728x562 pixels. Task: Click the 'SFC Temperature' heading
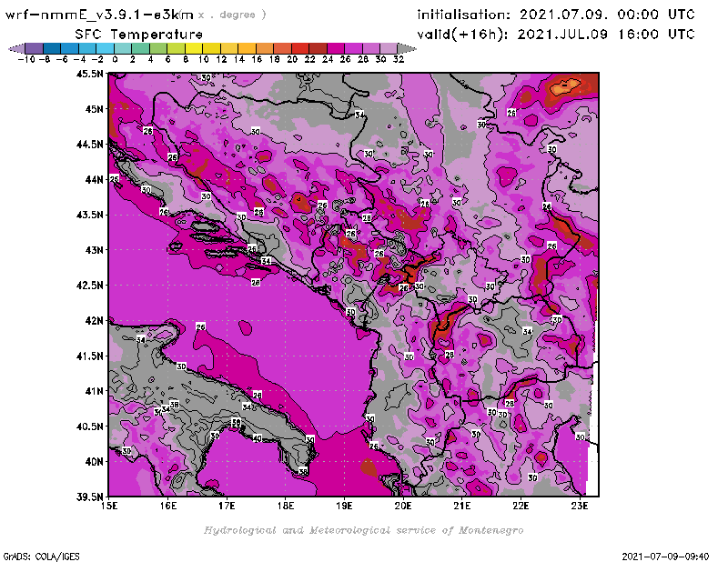point(139,35)
